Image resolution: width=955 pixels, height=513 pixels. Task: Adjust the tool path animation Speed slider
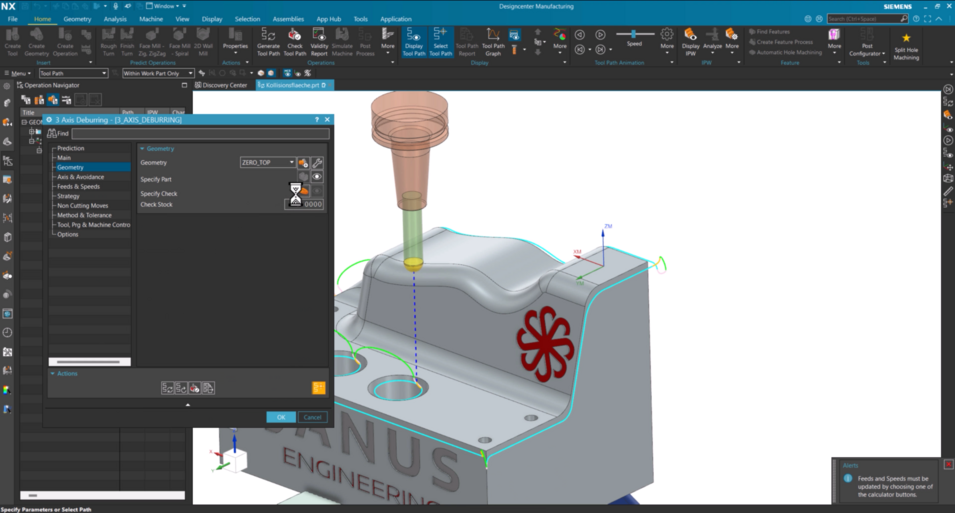pos(634,34)
